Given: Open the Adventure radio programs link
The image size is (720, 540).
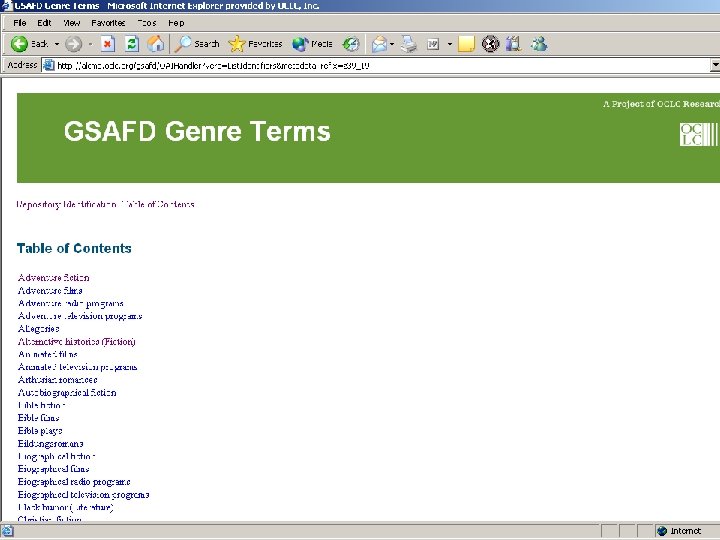Looking at the screenshot, I should 71,304.
